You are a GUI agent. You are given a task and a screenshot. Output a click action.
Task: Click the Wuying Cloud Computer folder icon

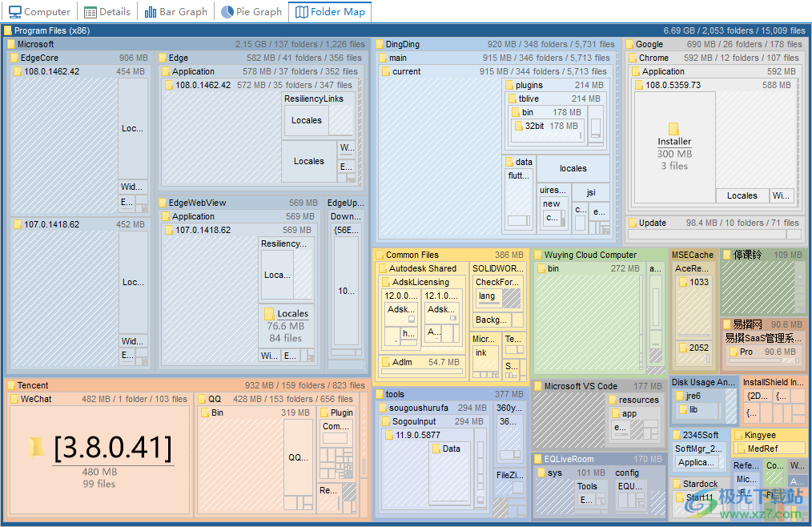click(x=538, y=255)
